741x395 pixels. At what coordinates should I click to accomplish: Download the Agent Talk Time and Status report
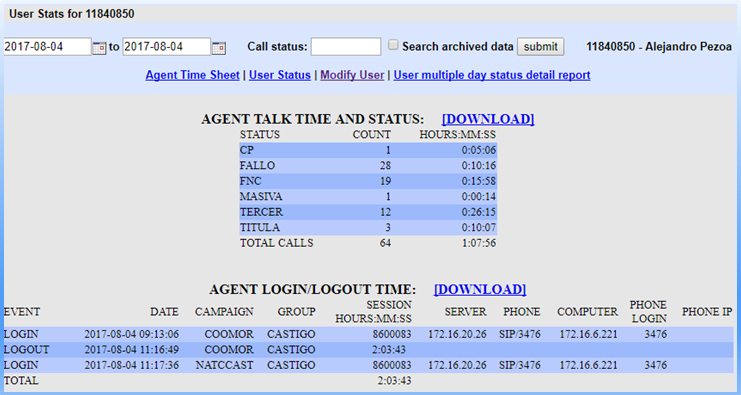pos(488,119)
